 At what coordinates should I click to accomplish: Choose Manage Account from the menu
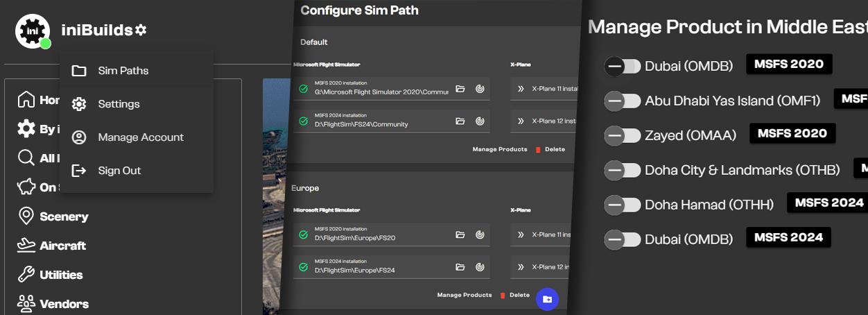click(x=137, y=137)
